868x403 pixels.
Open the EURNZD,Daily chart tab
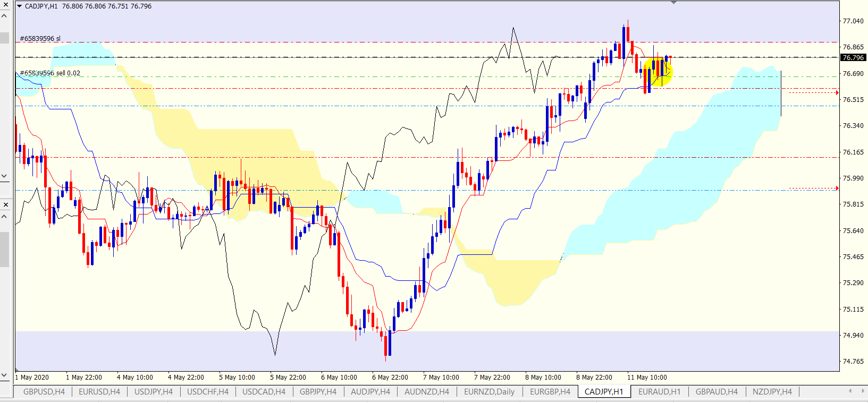pyautogui.click(x=489, y=392)
